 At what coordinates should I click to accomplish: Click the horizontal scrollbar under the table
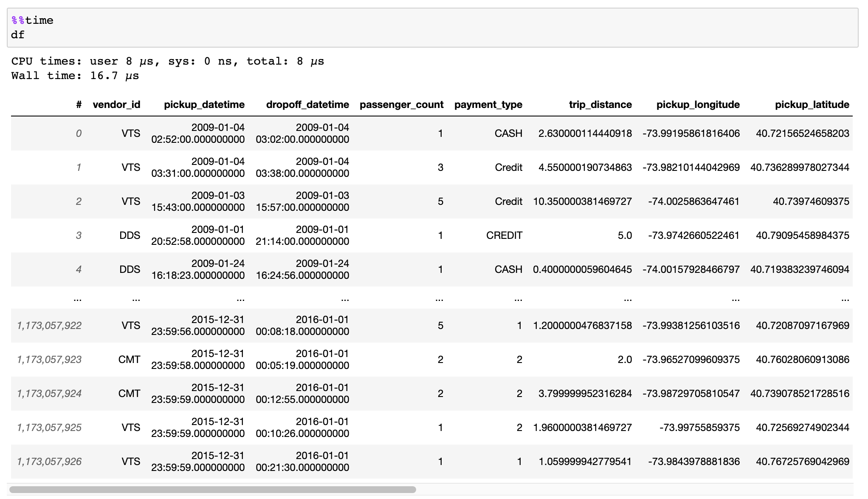coord(212,490)
